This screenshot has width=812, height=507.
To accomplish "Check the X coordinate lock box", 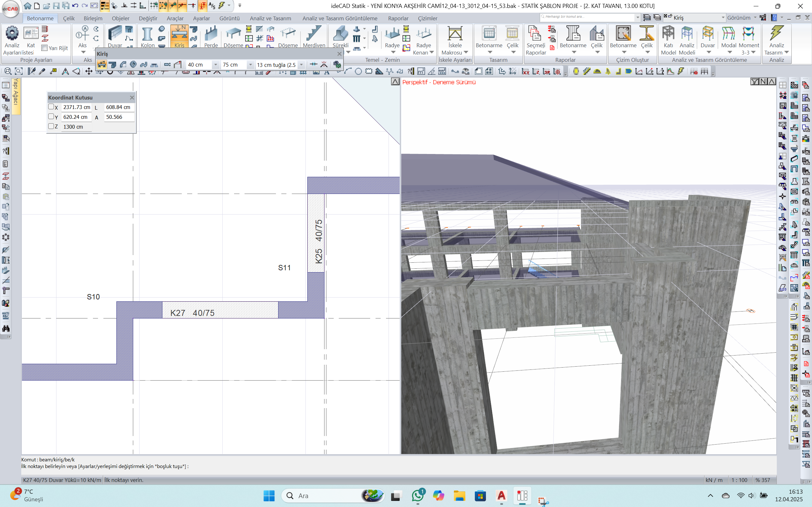I will click(x=51, y=107).
